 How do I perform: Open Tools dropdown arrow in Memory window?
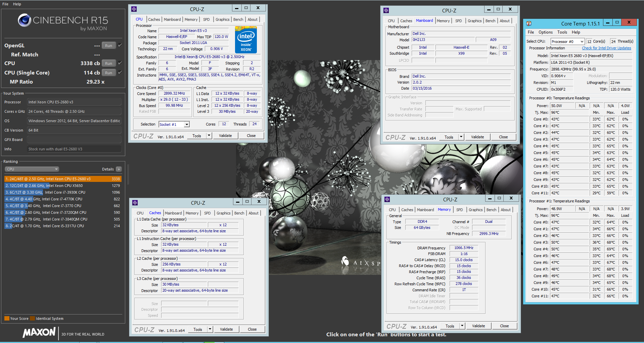[x=462, y=326]
